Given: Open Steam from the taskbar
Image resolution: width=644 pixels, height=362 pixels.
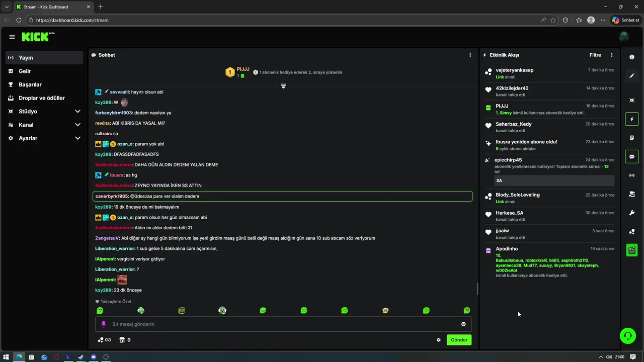Looking at the screenshot, I should pyautogui.click(x=81, y=357).
